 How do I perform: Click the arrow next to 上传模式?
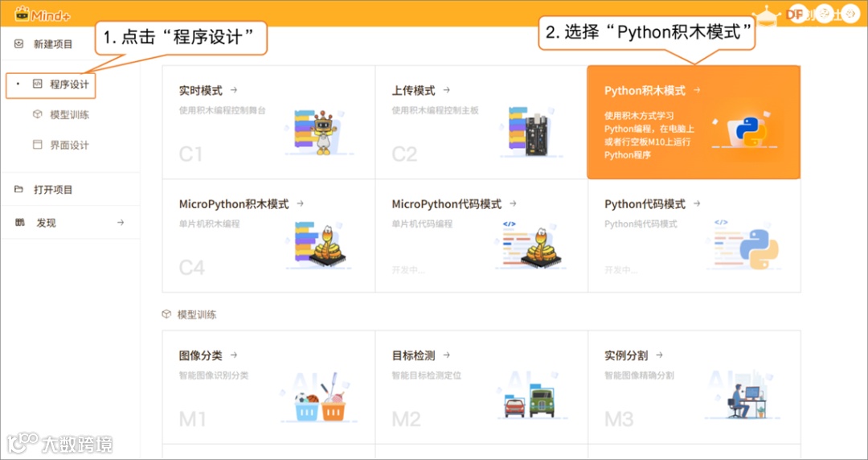click(446, 90)
